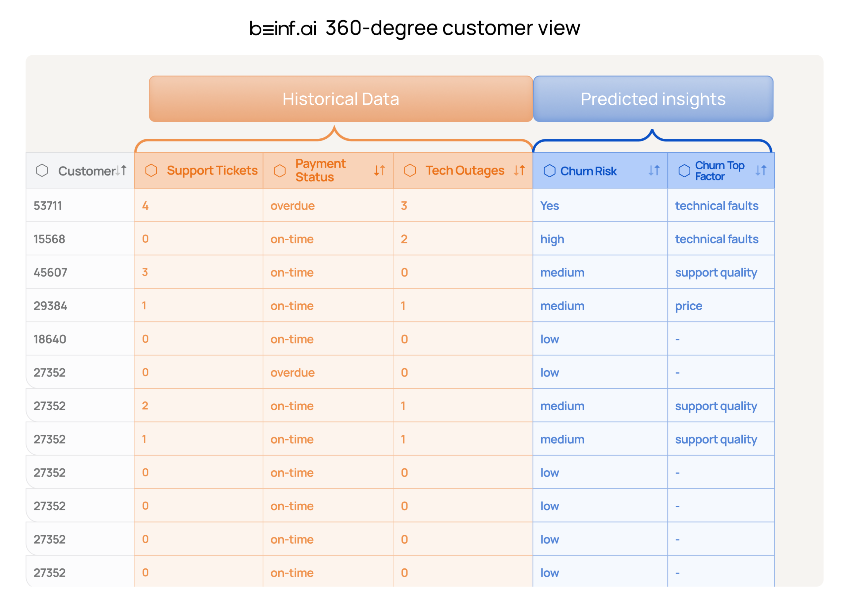Click 'Yes' churn risk for customer 53711
This screenshot has height=616, width=848.
pyautogui.click(x=549, y=206)
